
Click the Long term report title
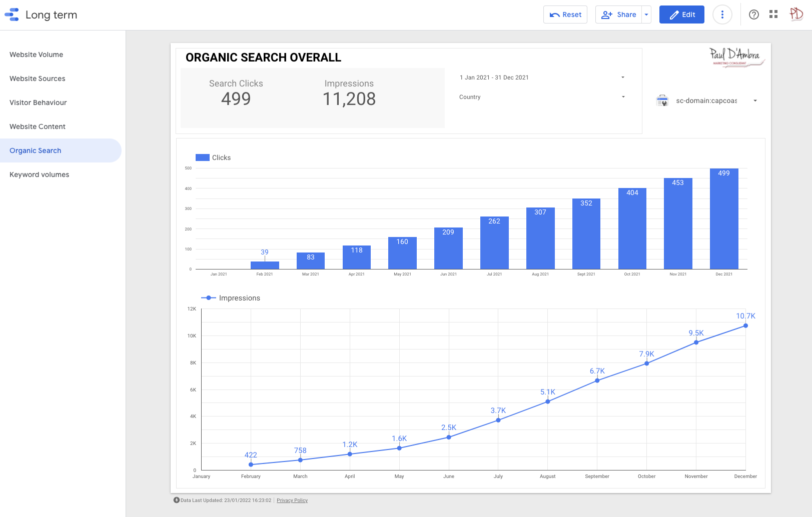tap(52, 15)
